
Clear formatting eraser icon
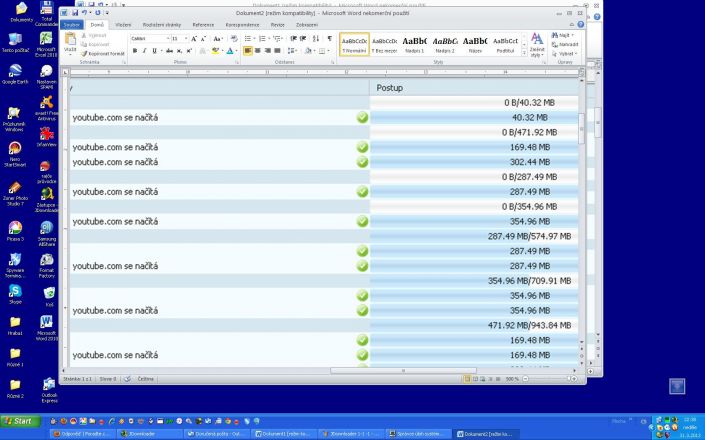pos(234,39)
